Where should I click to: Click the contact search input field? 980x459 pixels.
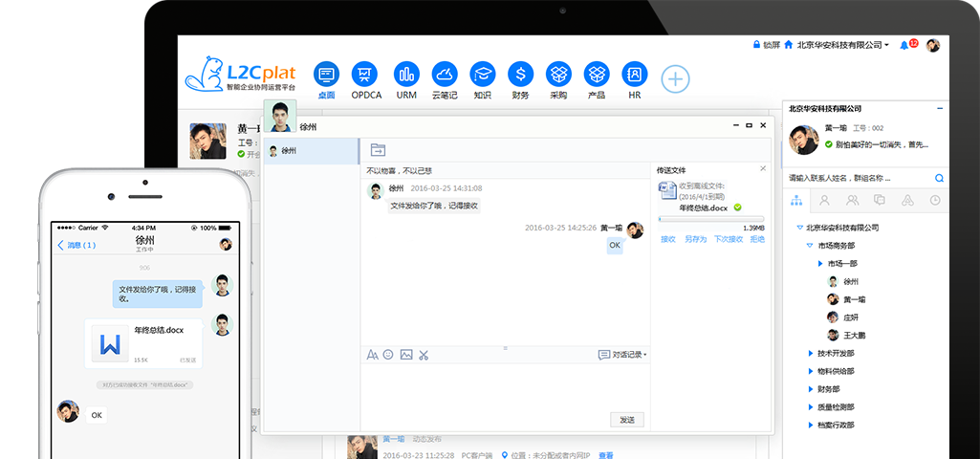[859, 178]
